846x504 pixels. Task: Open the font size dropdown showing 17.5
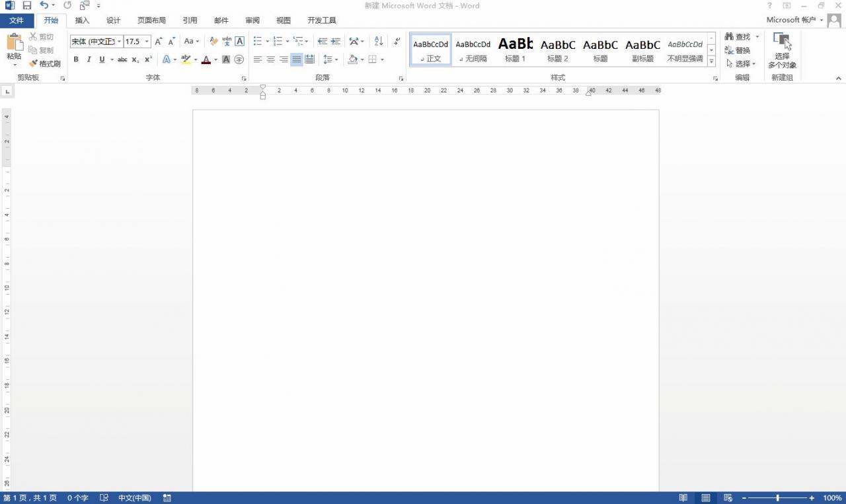tap(147, 42)
